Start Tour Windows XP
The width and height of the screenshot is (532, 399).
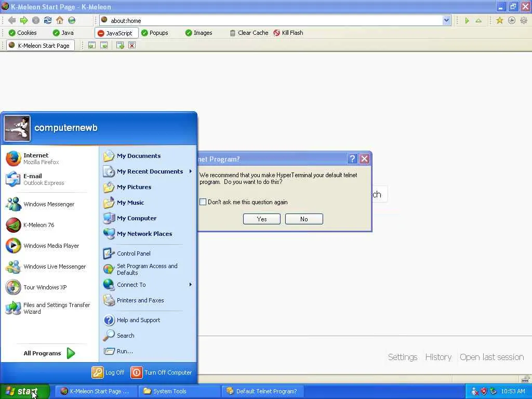point(49,287)
